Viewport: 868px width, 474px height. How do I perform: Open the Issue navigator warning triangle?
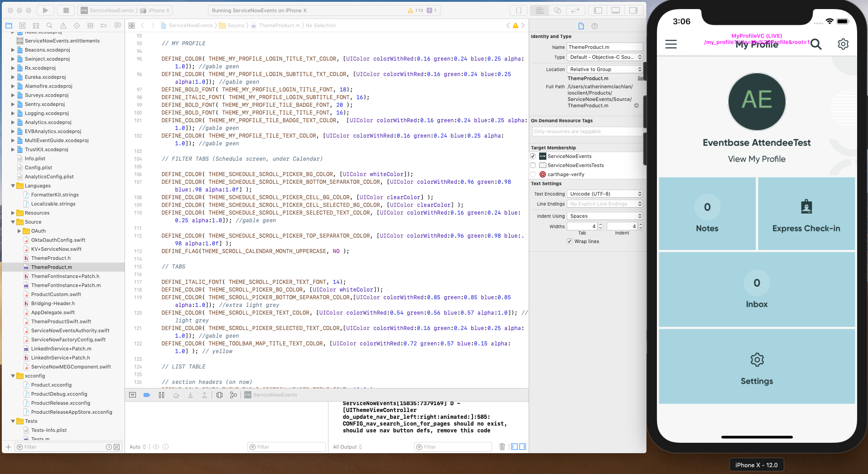(63, 25)
